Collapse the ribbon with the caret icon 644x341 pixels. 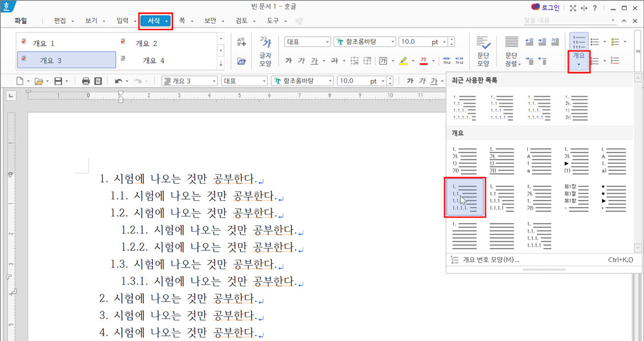[x=624, y=21]
